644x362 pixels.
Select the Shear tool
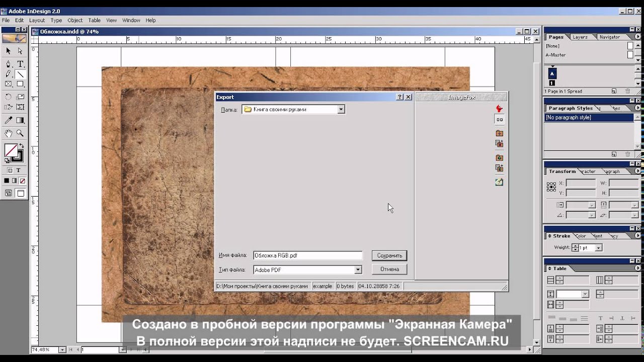pyautogui.click(x=8, y=107)
